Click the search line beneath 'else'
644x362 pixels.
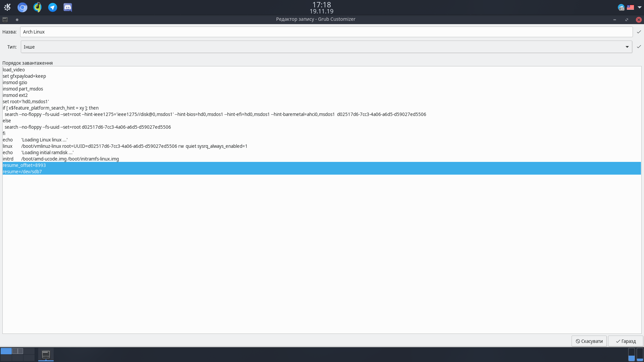(88, 127)
